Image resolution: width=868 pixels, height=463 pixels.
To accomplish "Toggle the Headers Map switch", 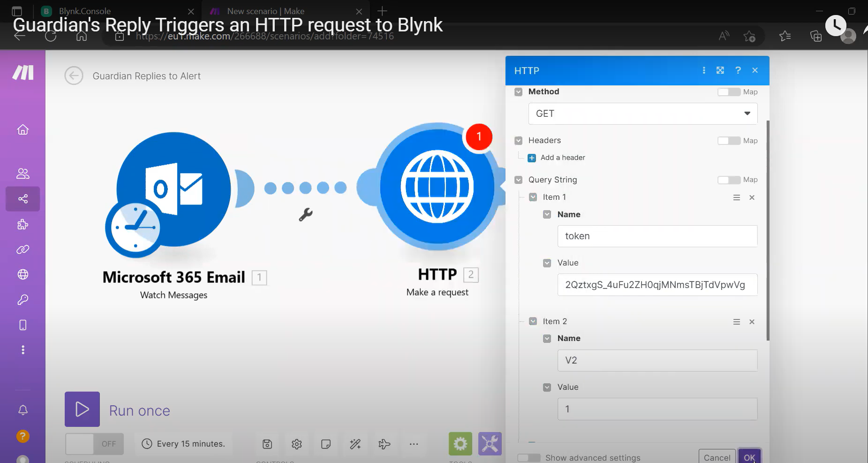I will [x=729, y=141].
